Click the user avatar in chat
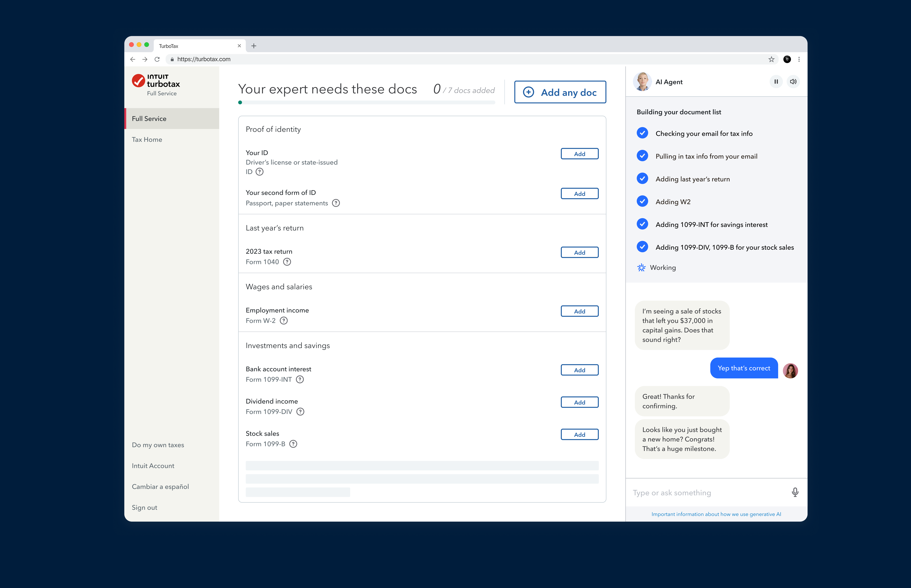Viewport: 911px width, 588px height. (x=790, y=371)
